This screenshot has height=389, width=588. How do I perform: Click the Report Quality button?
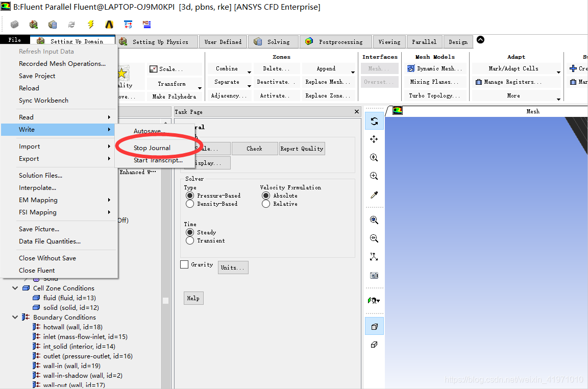point(302,149)
